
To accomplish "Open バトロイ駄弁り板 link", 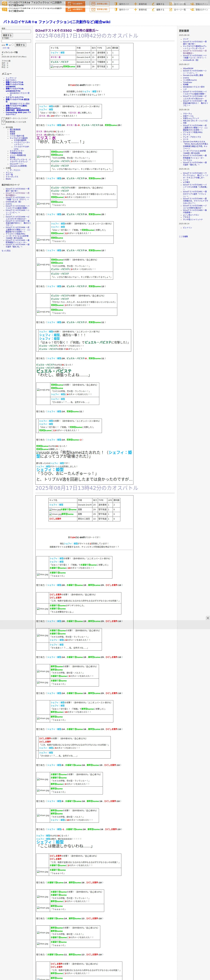I will click(17, 136).
